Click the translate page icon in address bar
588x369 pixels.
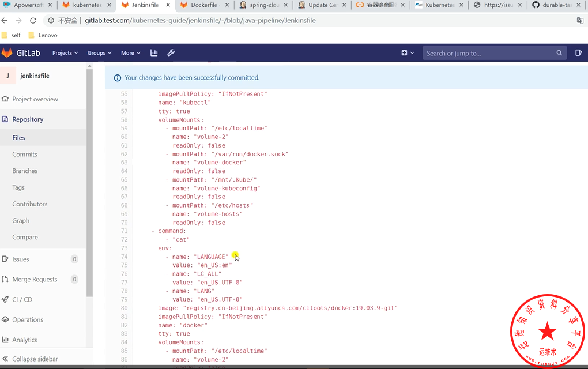click(580, 20)
